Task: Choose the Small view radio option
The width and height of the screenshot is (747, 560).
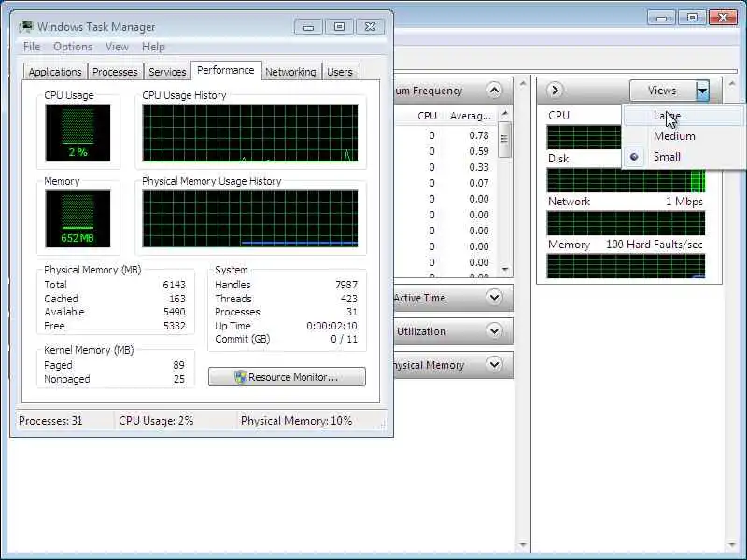Action: click(684, 157)
